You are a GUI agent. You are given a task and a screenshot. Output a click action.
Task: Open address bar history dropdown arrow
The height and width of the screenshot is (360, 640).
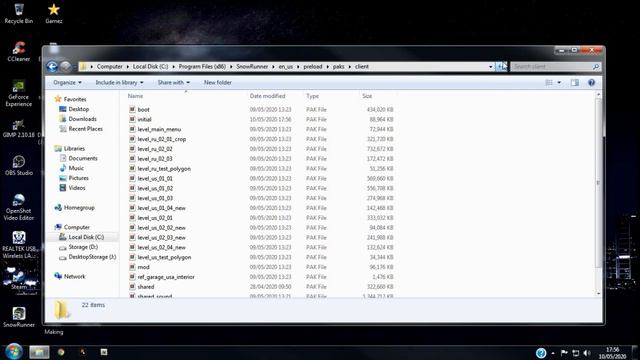tap(491, 67)
